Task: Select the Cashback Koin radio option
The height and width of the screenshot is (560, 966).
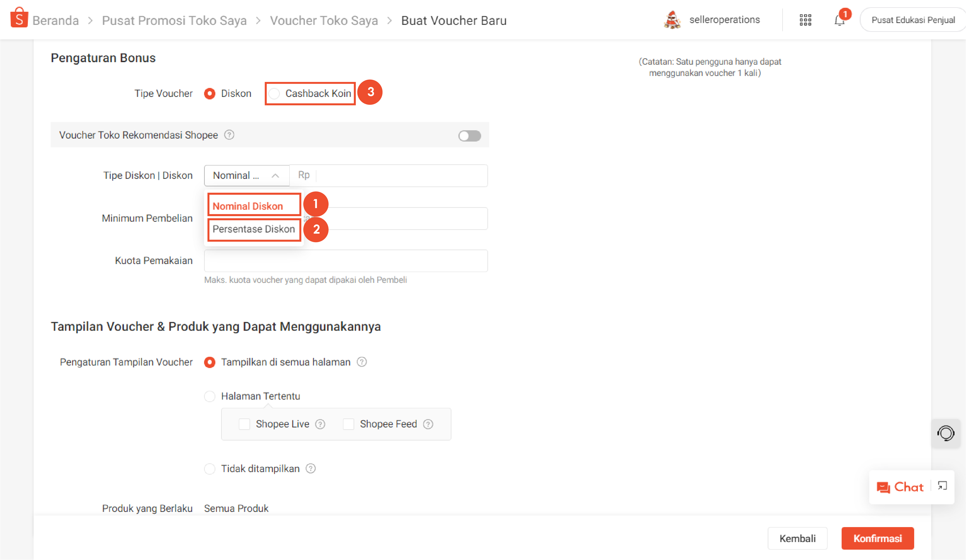Action: click(x=274, y=93)
